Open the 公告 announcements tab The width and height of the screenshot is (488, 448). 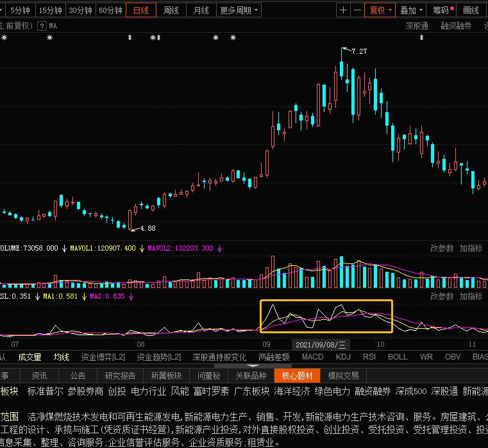(x=78, y=376)
